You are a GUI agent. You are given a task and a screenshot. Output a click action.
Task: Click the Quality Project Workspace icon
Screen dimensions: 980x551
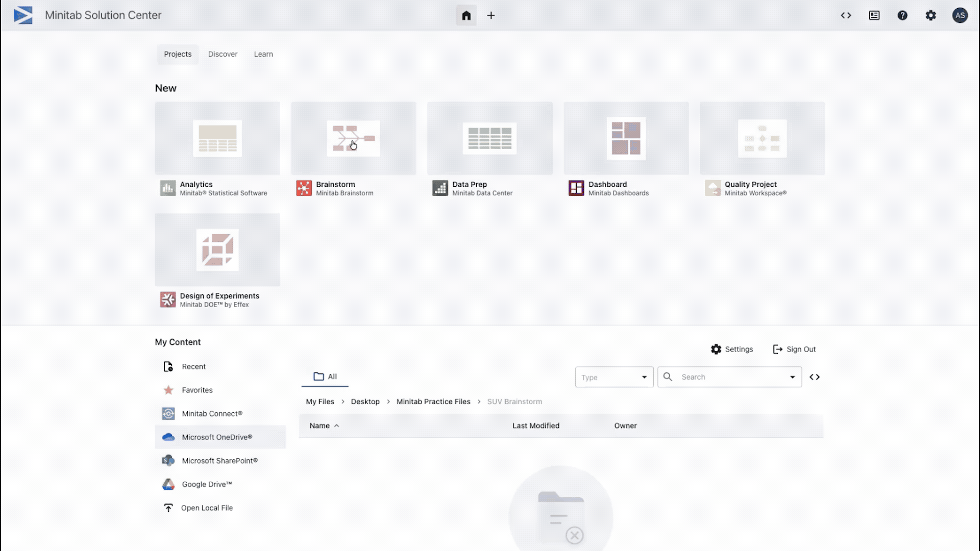713,188
